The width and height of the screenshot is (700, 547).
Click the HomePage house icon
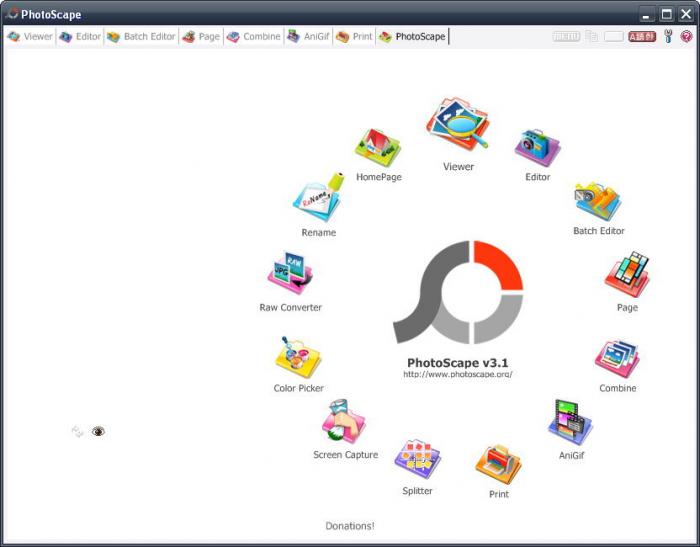coord(378,148)
